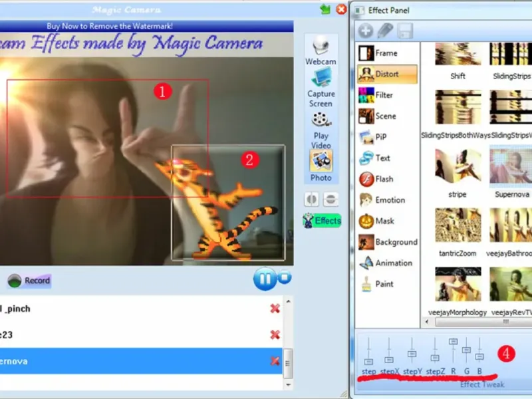The image size is (532, 399).
Task: Click the step slider handle
Action: (x=368, y=362)
